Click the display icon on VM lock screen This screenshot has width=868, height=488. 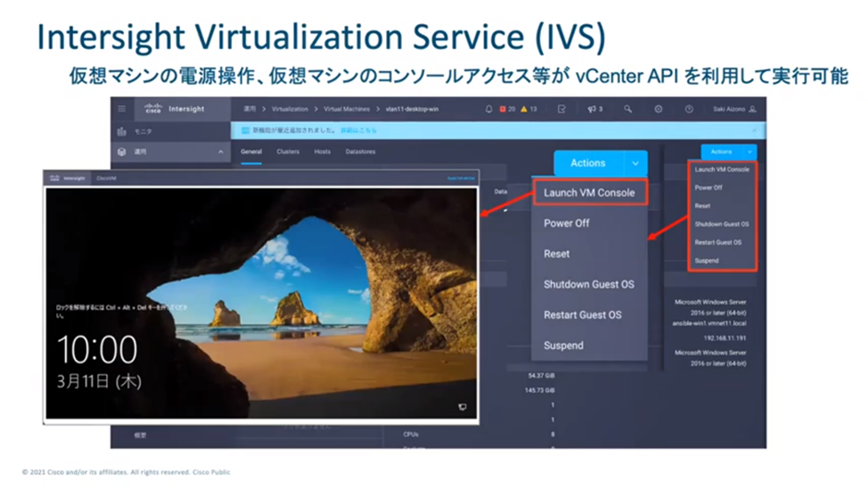click(463, 407)
